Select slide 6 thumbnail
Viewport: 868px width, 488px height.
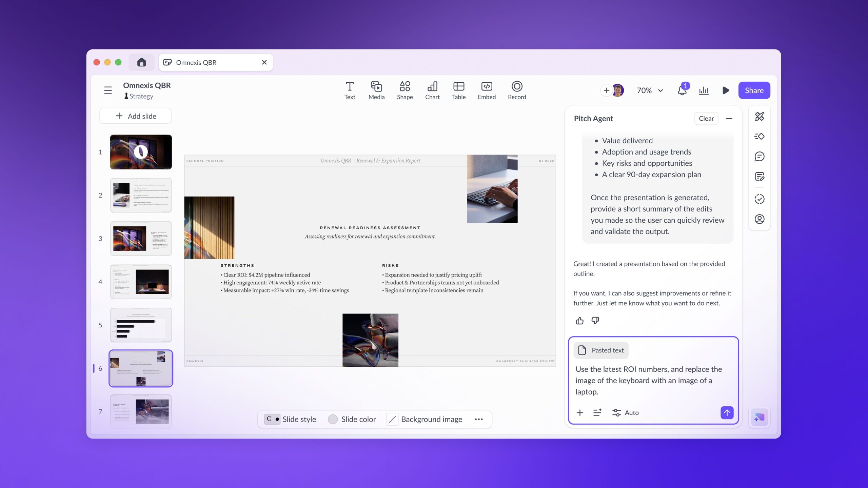pos(141,368)
